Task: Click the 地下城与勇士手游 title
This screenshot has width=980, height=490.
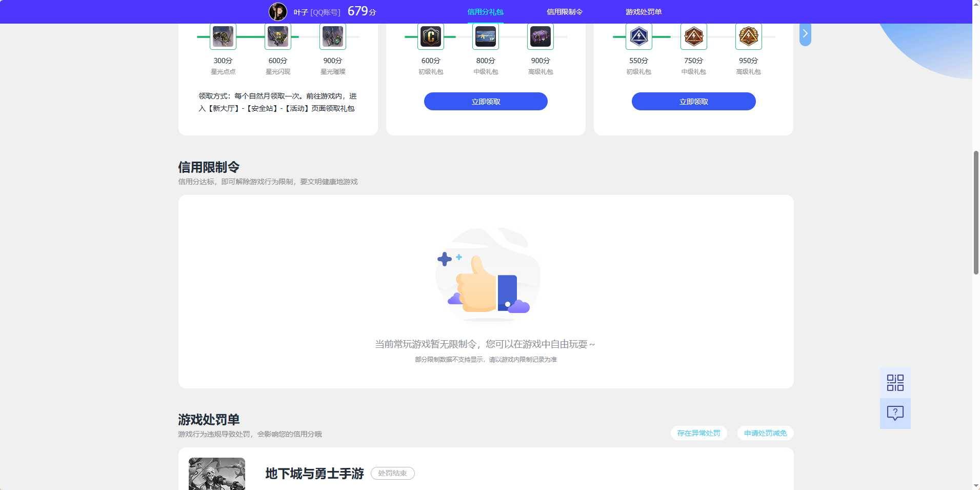Action: (x=314, y=474)
